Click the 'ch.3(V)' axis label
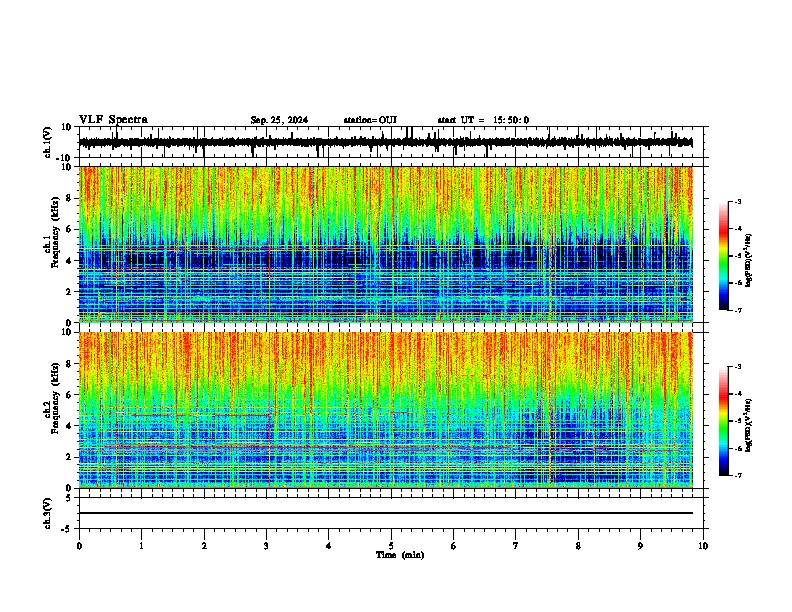 48,514
